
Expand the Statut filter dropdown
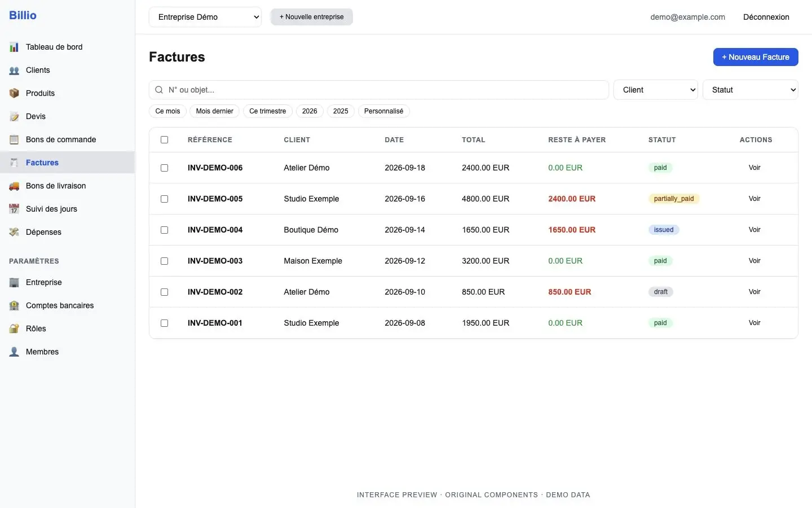[x=751, y=90]
